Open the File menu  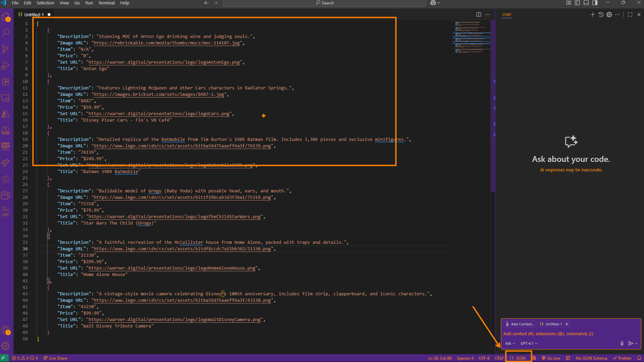pyautogui.click(x=15, y=3)
